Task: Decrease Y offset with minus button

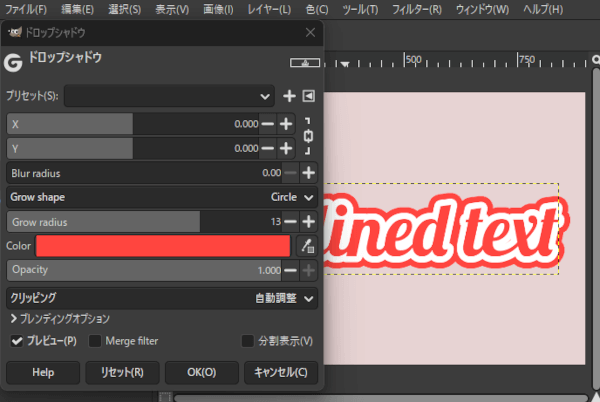Action: 267,148
